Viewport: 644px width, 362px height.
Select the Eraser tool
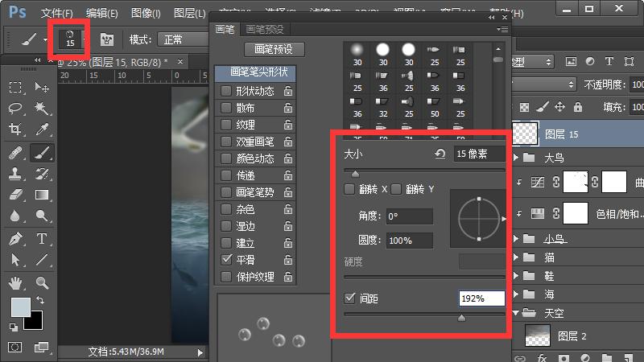coord(15,195)
